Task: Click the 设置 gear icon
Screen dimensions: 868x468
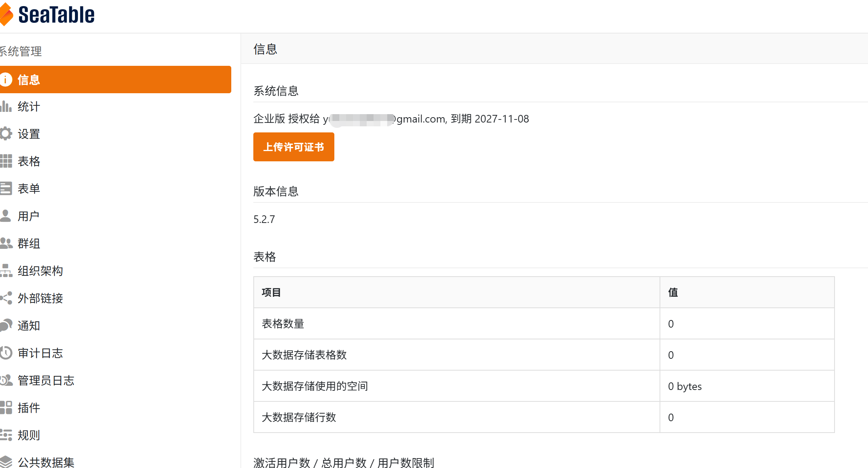Action: click(x=6, y=134)
